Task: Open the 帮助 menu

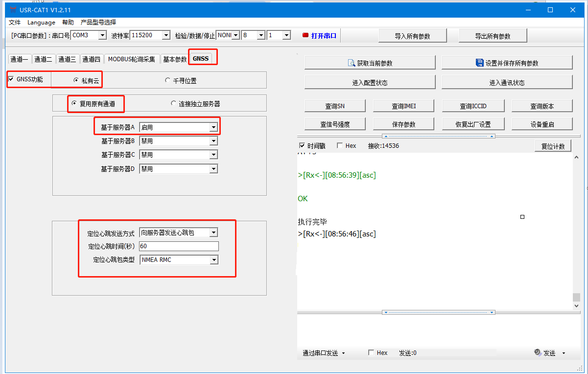Action: tap(68, 22)
